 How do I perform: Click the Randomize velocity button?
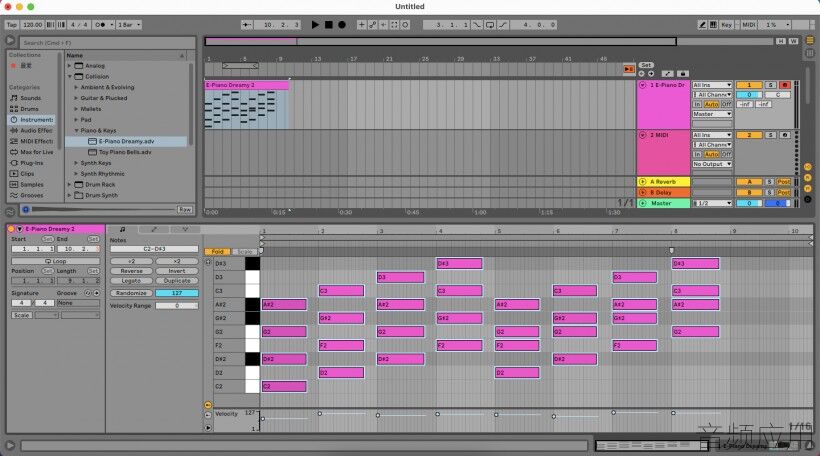tap(131, 293)
